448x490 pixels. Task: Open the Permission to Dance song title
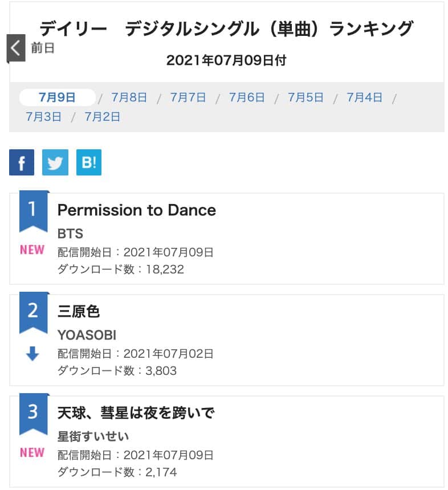(137, 210)
